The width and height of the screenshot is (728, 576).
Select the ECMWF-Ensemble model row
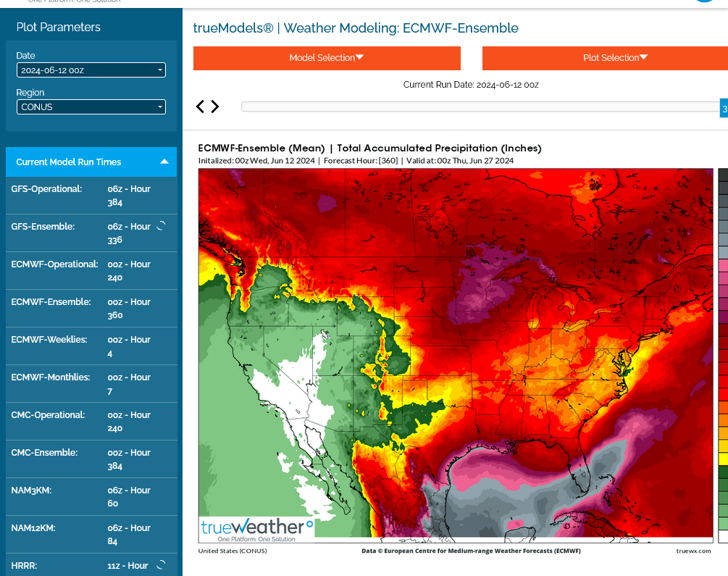pos(91,309)
